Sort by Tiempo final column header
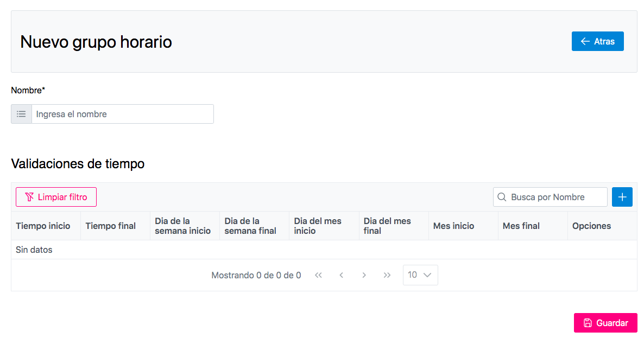 [x=111, y=226]
